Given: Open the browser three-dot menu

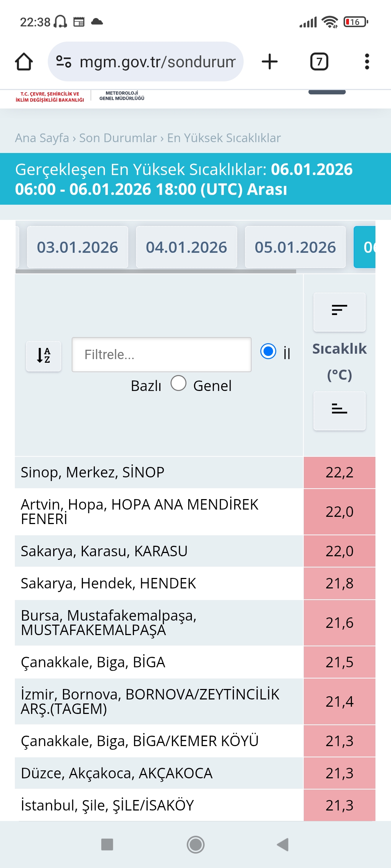Looking at the screenshot, I should 367,61.
